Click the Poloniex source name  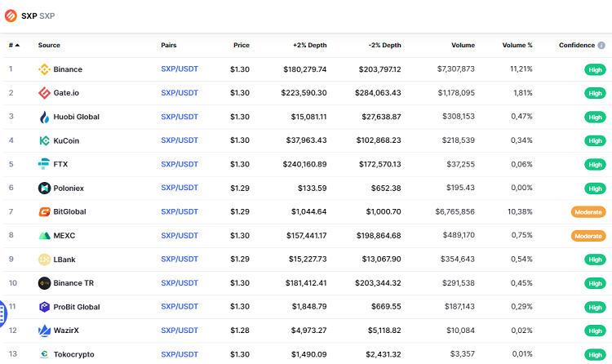click(x=69, y=189)
